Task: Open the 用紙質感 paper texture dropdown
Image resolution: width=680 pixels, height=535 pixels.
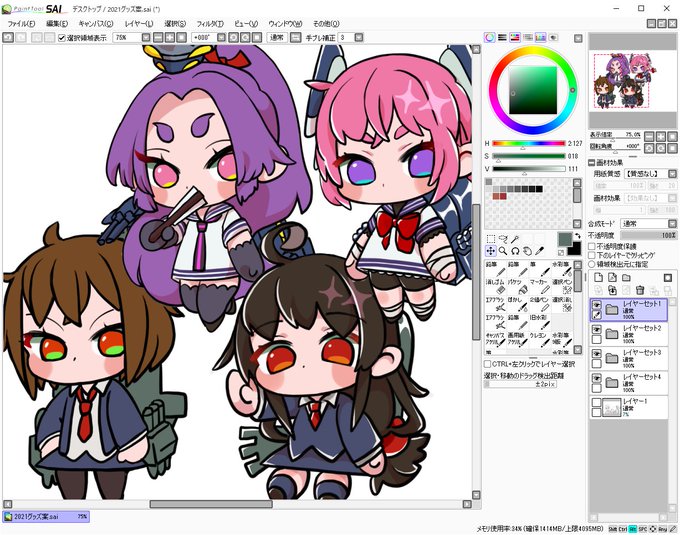Action: coord(672,174)
